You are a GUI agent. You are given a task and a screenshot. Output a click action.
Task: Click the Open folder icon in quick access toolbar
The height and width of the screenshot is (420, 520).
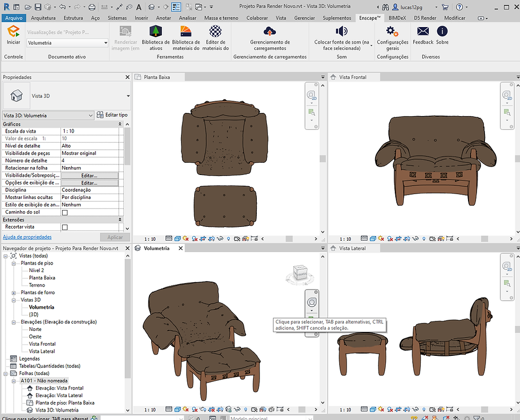coord(28,7)
